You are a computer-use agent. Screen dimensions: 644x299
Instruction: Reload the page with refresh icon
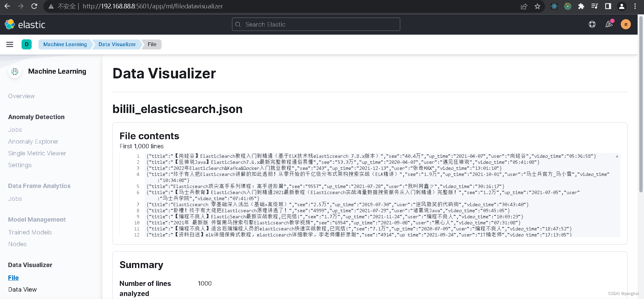34,6
